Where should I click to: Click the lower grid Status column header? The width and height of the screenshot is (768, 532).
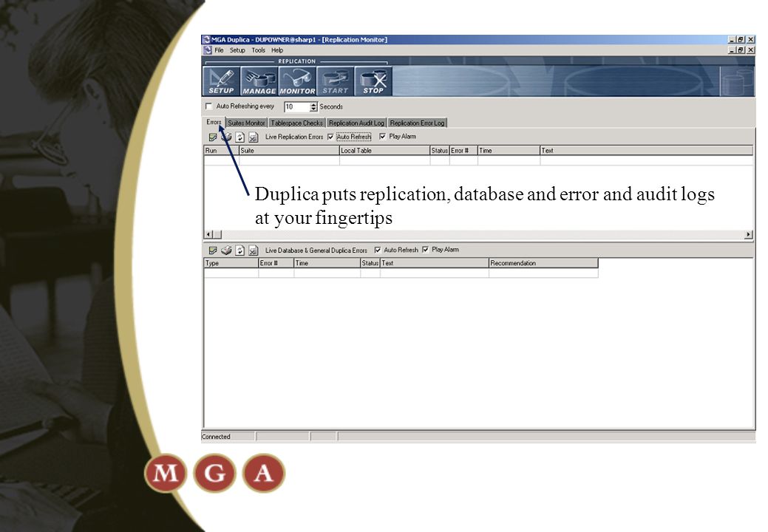[370, 263]
